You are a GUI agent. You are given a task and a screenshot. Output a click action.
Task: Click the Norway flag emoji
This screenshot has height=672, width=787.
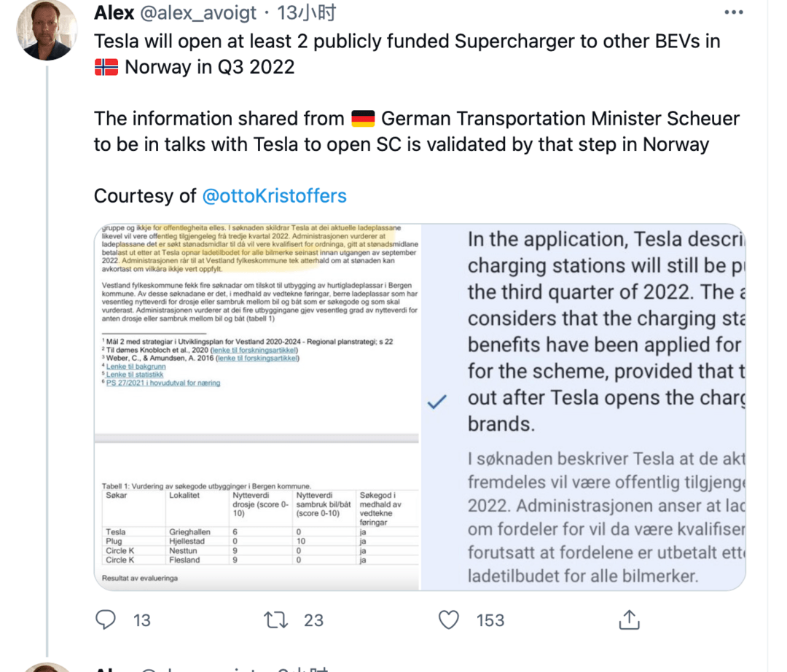106,67
